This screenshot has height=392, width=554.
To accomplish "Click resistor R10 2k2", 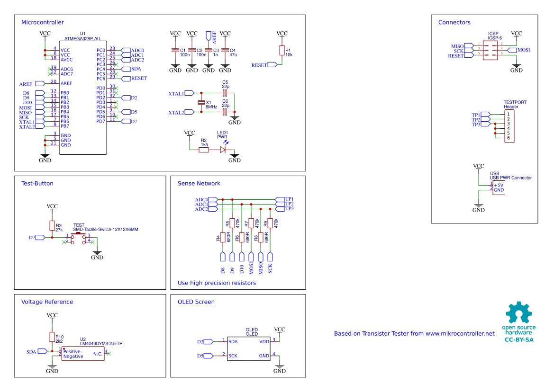I will pos(52,337).
